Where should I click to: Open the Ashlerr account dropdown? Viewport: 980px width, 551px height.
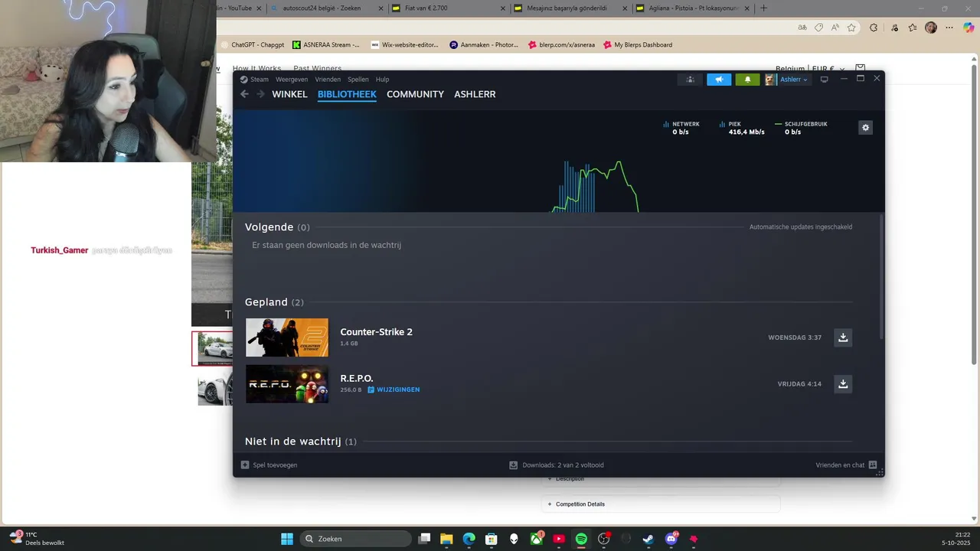tap(793, 80)
